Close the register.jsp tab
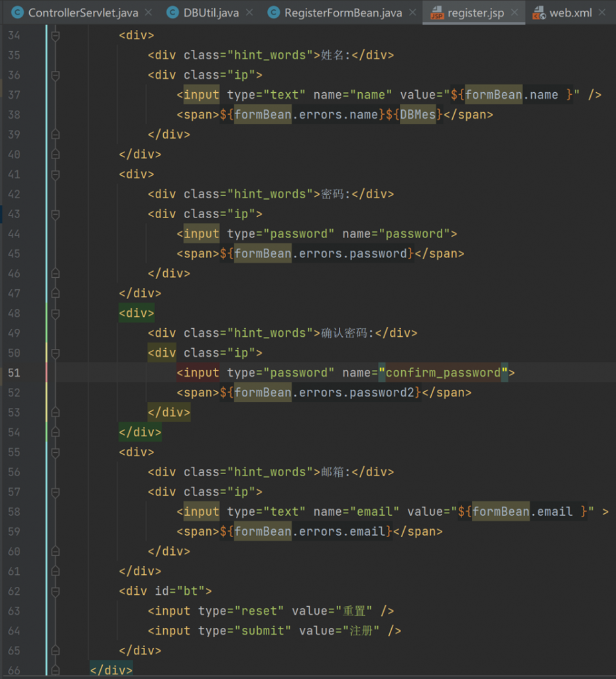Viewport: 616px width, 679px height. pyautogui.click(x=515, y=13)
